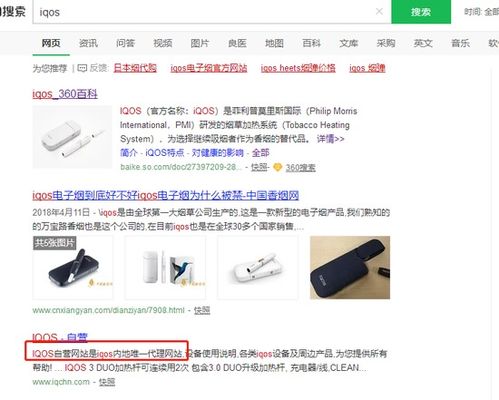Follow the 详情>> link in baike snippet

(x=330, y=139)
